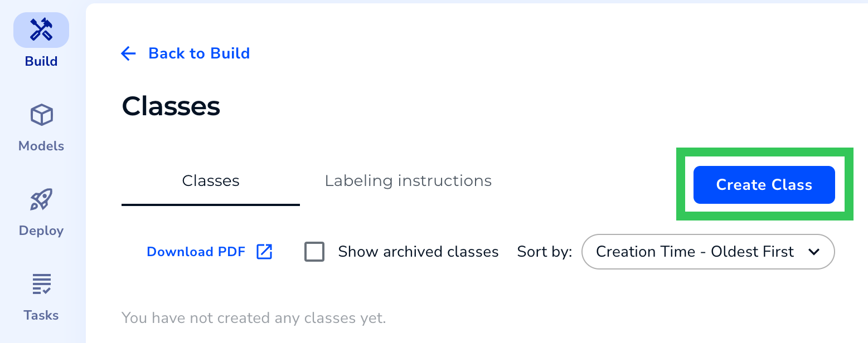
Task: Follow the Back to Build link
Action: click(198, 53)
